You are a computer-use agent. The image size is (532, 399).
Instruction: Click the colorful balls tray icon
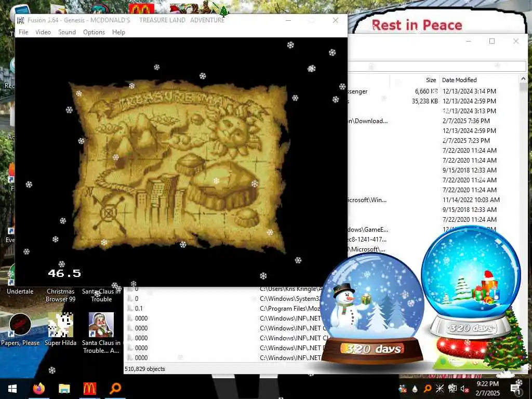[x=403, y=389]
